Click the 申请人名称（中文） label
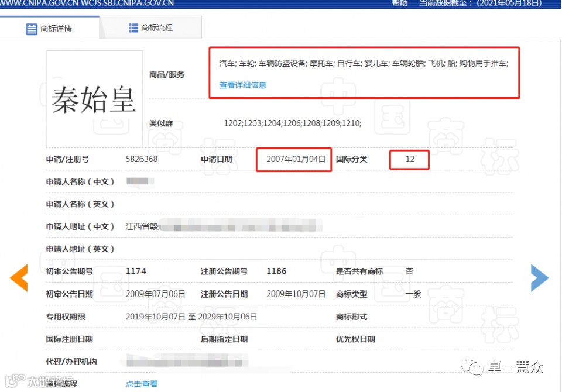Image resolution: width=562 pixels, height=392 pixels. coord(80,182)
